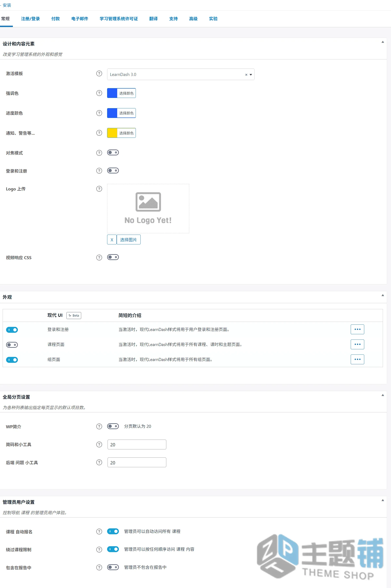The height and width of the screenshot is (588, 391).
Task: Click 选择图片 to upload logo
Action: pos(128,240)
